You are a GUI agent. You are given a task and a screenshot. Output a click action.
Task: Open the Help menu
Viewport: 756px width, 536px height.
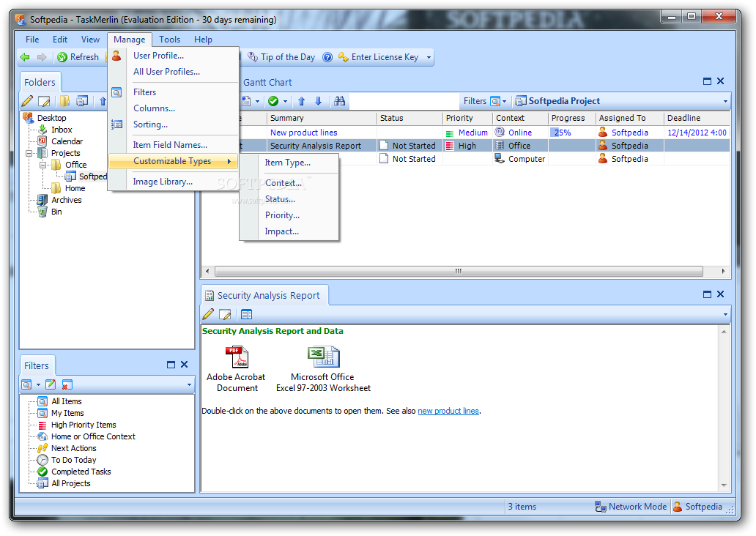click(203, 40)
